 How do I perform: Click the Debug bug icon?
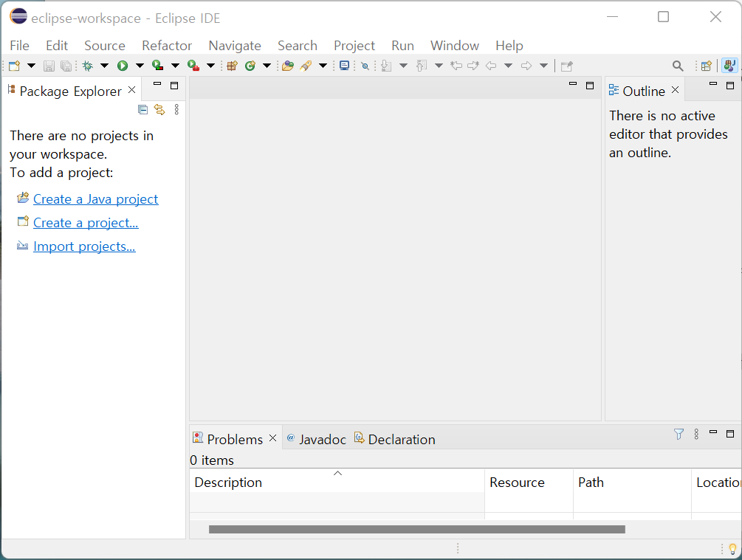coord(88,66)
